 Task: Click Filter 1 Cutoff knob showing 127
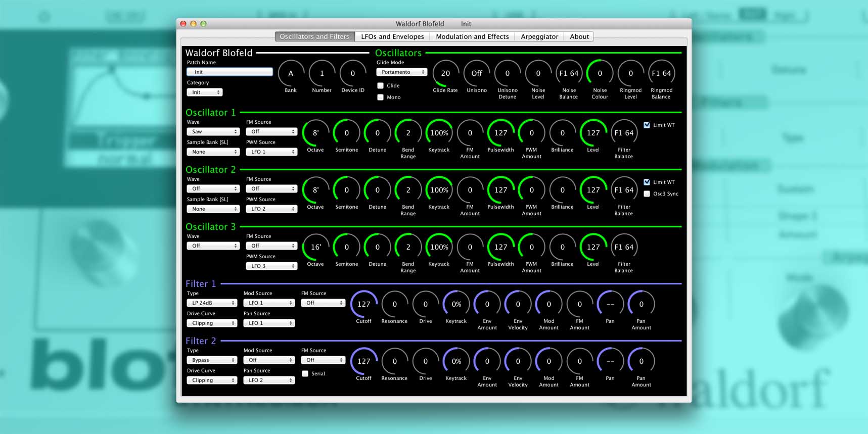tap(364, 304)
